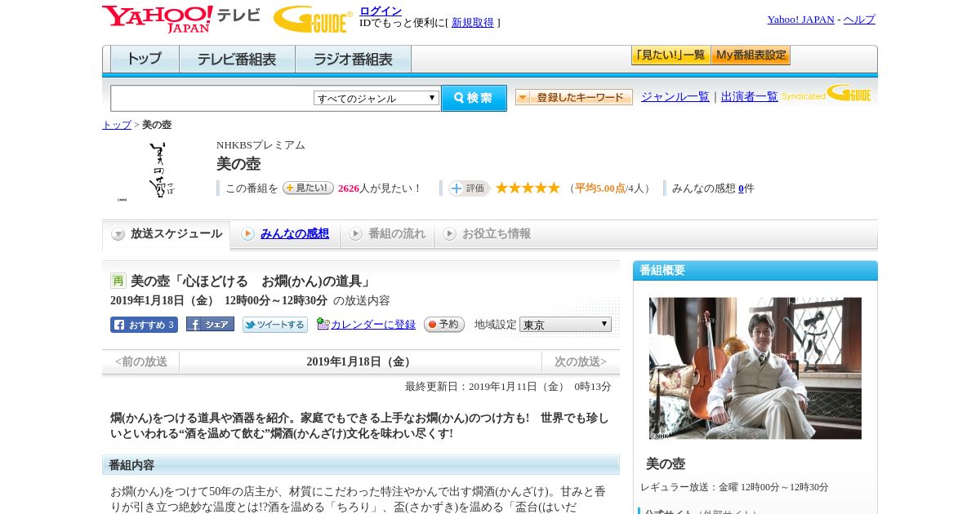Click the 番組概要 panel header
Image resolution: width=980 pixels, height=514 pixels.
click(x=755, y=271)
